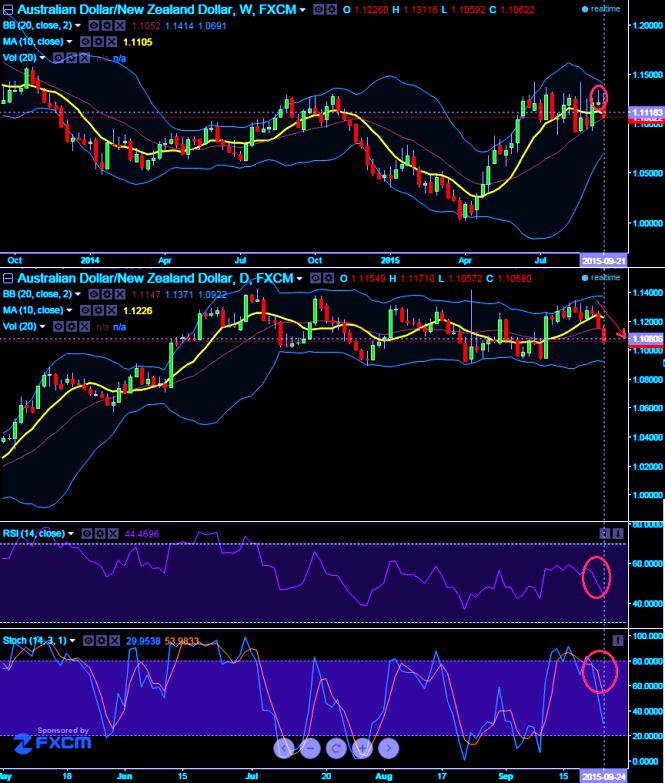
Task: Expand weekly Vol (20) dropdown arrow
Action: click(x=42, y=58)
